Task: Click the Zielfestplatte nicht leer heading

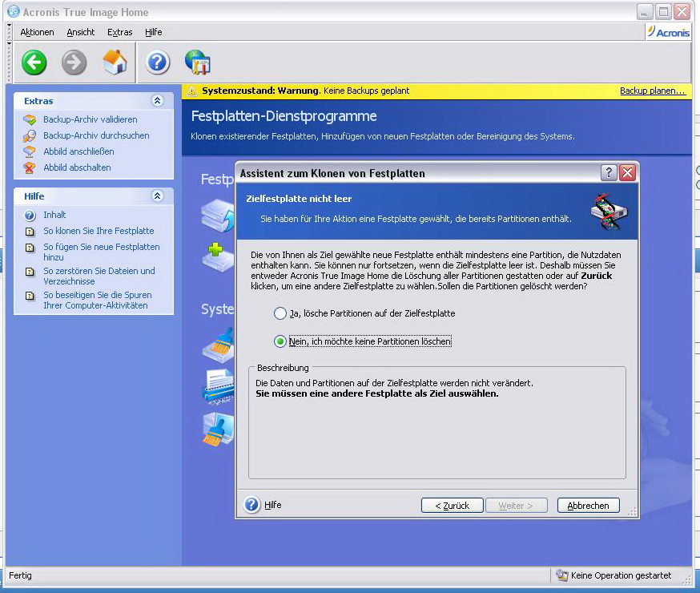Action: pos(299,199)
